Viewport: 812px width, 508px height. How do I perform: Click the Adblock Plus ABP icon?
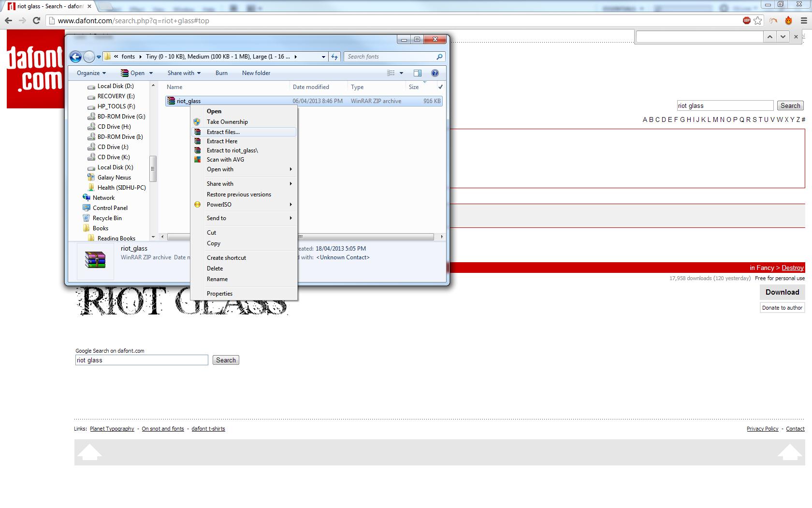coord(747,20)
